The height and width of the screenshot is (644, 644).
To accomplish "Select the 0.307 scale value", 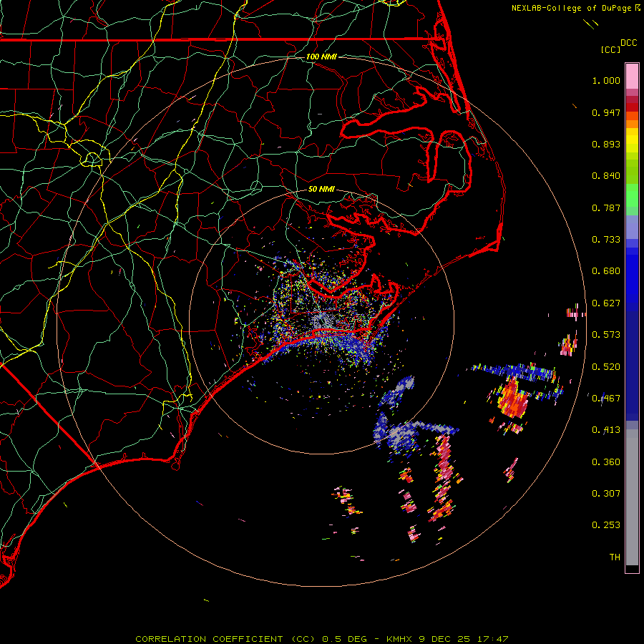I will [606, 494].
